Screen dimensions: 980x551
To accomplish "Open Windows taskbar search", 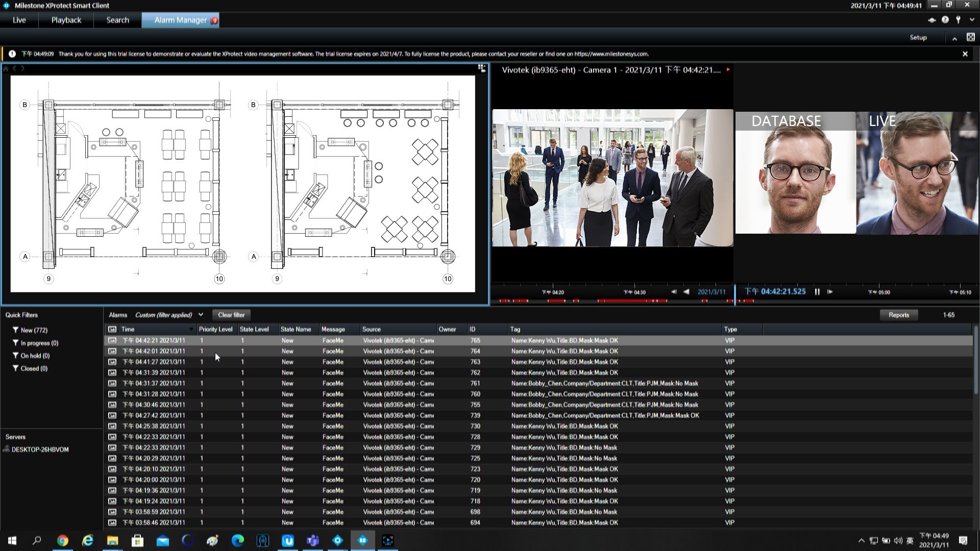I will (37, 540).
